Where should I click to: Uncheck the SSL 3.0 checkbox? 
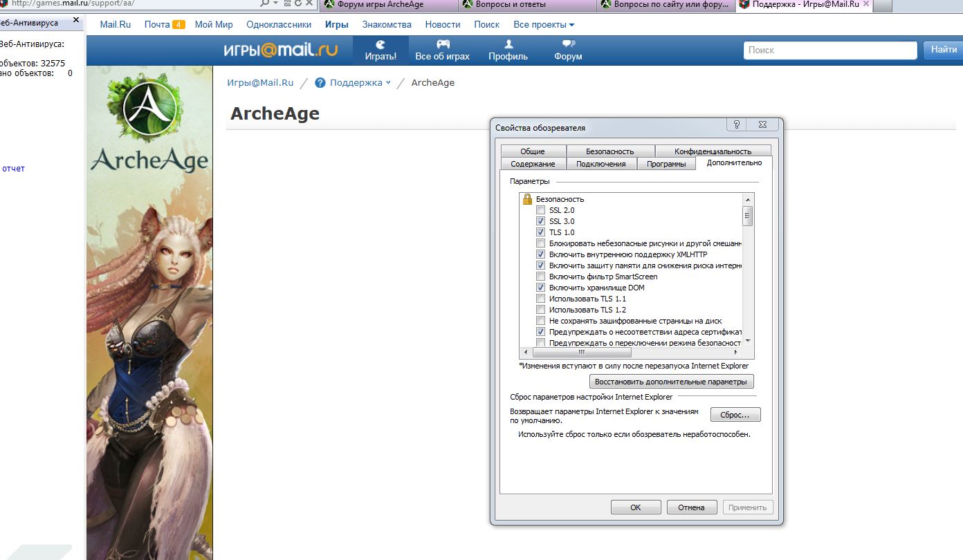tap(541, 221)
